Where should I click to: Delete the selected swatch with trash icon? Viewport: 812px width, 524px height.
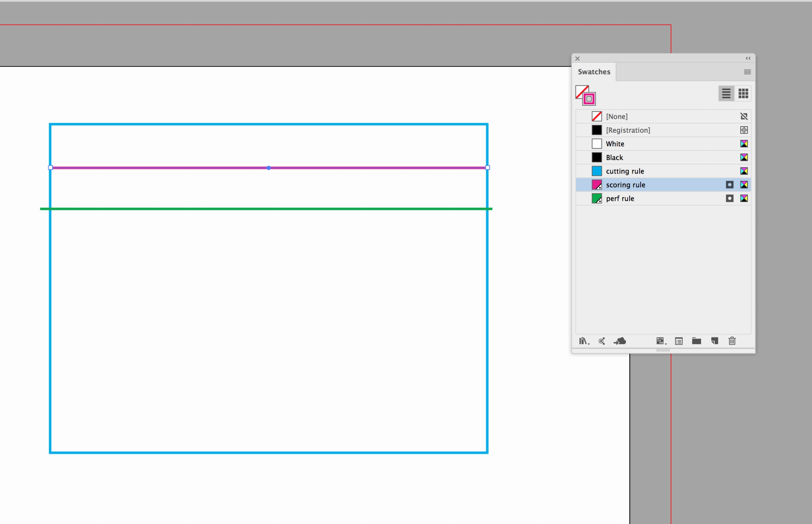(732, 341)
